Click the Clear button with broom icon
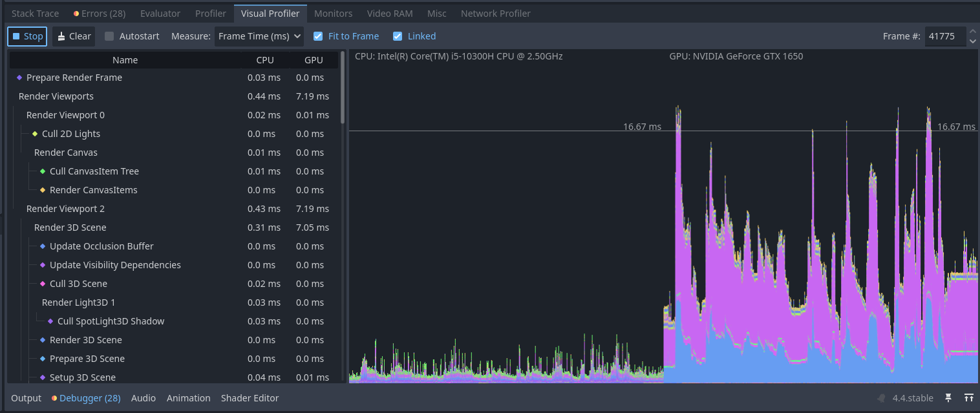The width and height of the screenshot is (980, 413). coord(74,36)
